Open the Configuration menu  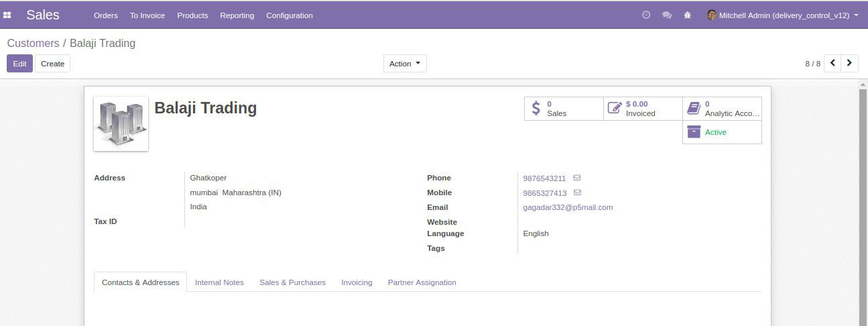tap(290, 15)
